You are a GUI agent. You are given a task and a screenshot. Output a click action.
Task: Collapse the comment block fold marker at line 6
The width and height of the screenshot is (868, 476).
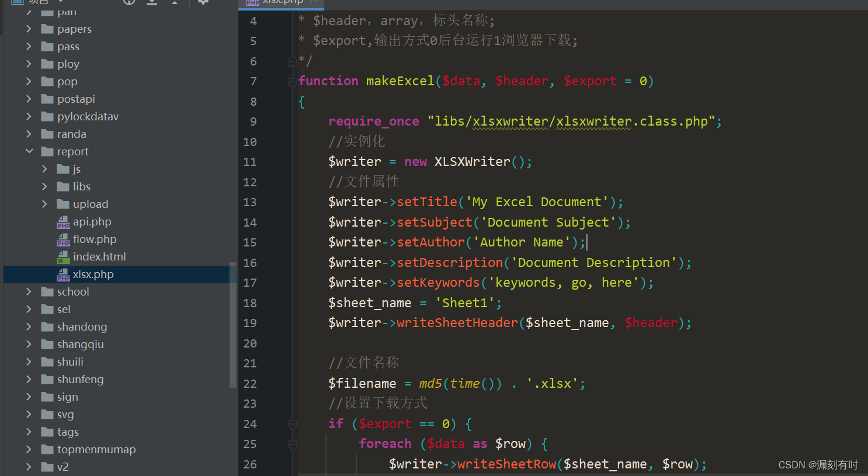(292, 61)
